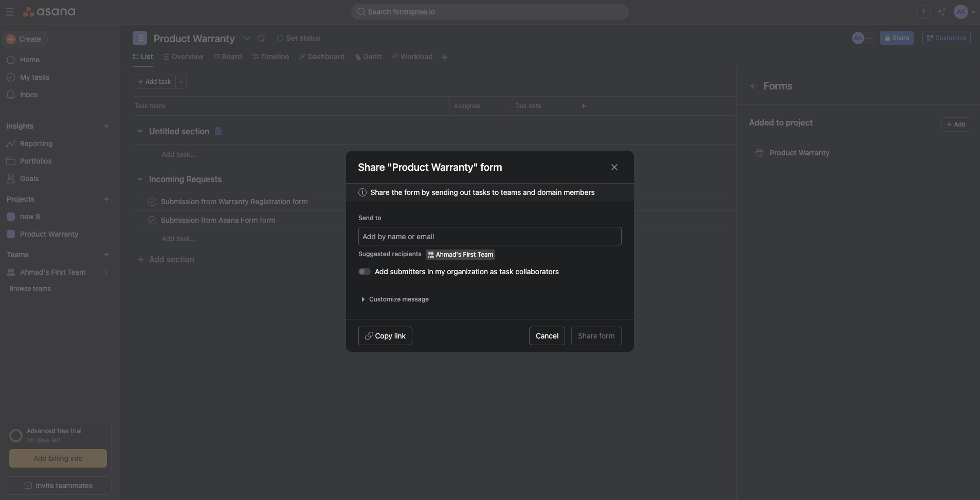Click the Add billing info button
This screenshot has height=500, width=980.
pyautogui.click(x=58, y=458)
